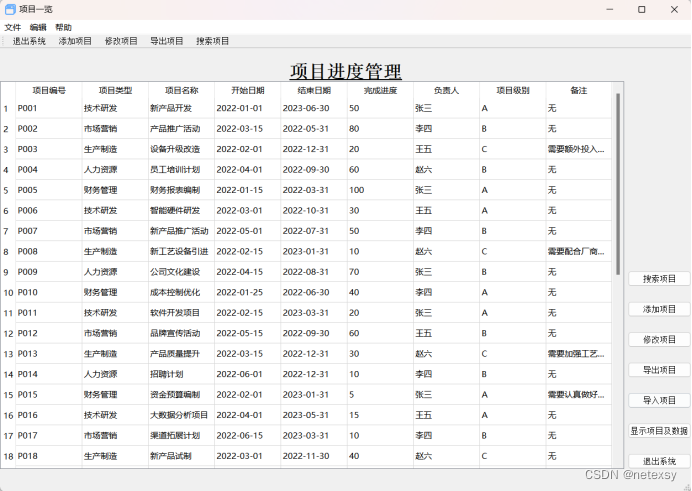Click the 需要加强工艺... remark cell
This screenshot has width=692, height=491.
(579, 354)
